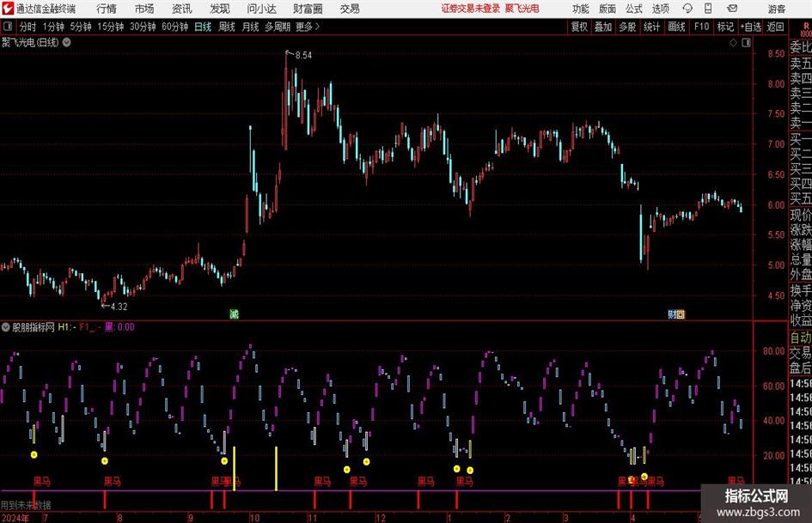Click the 统计 statistics button
The image size is (812, 523).
tap(651, 27)
